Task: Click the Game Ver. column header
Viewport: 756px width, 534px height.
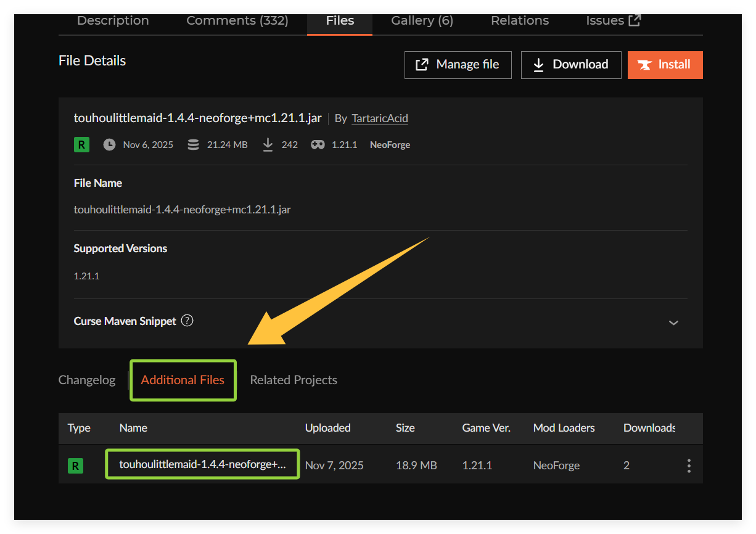Action: click(x=487, y=428)
